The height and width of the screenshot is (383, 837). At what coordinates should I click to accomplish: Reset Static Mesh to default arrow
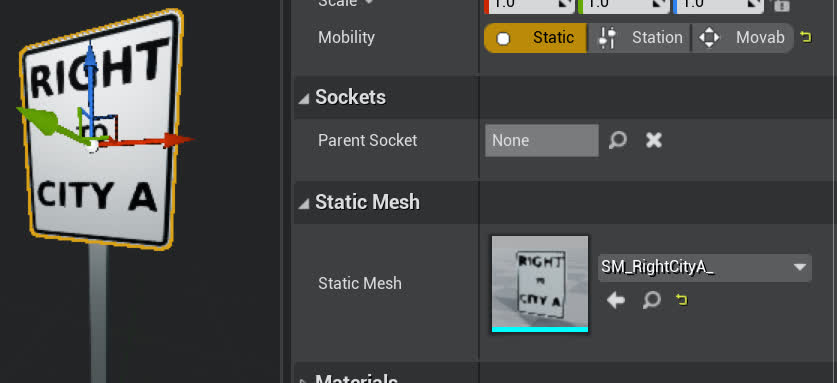tap(681, 300)
